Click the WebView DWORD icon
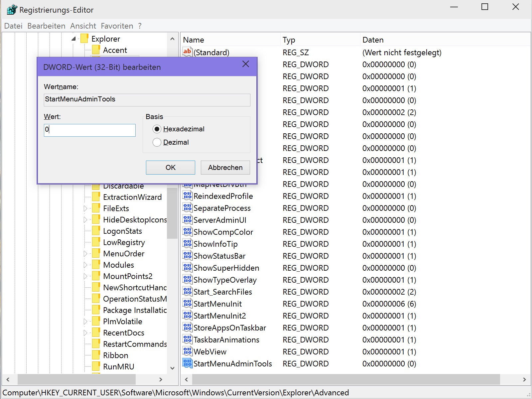Viewport: 532px width, 399px height. click(x=188, y=351)
